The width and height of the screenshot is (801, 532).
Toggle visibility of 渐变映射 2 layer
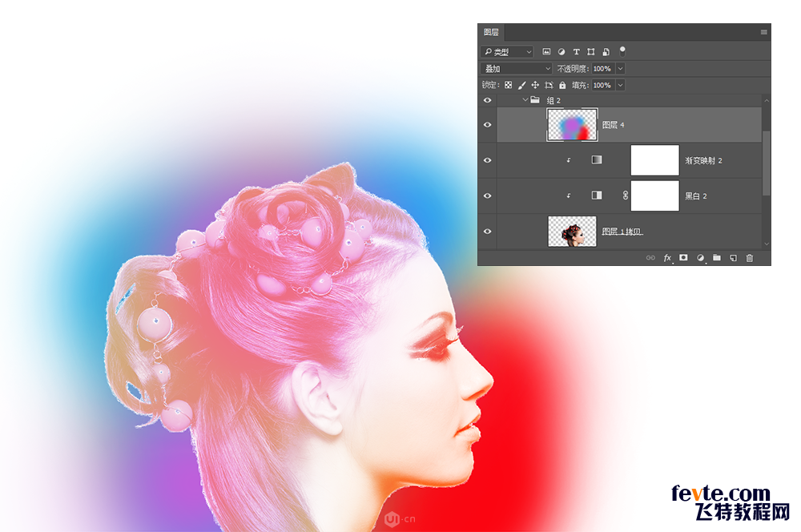487,160
